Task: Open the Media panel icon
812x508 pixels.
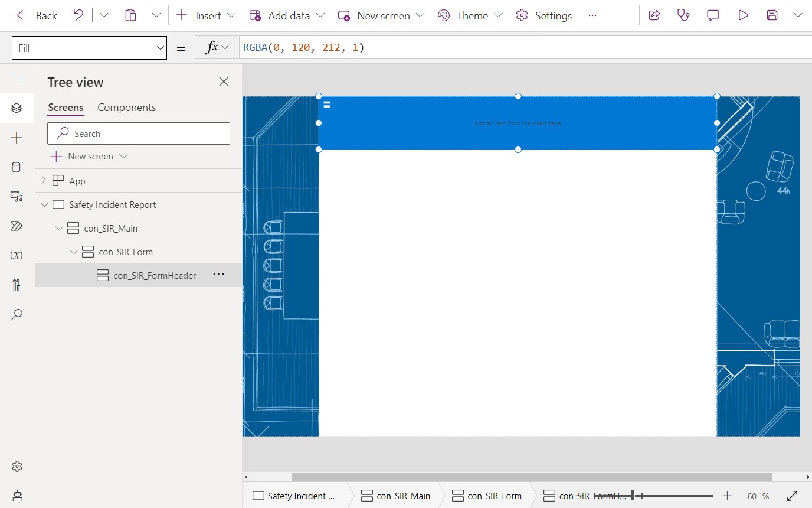Action: click(x=17, y=196)
